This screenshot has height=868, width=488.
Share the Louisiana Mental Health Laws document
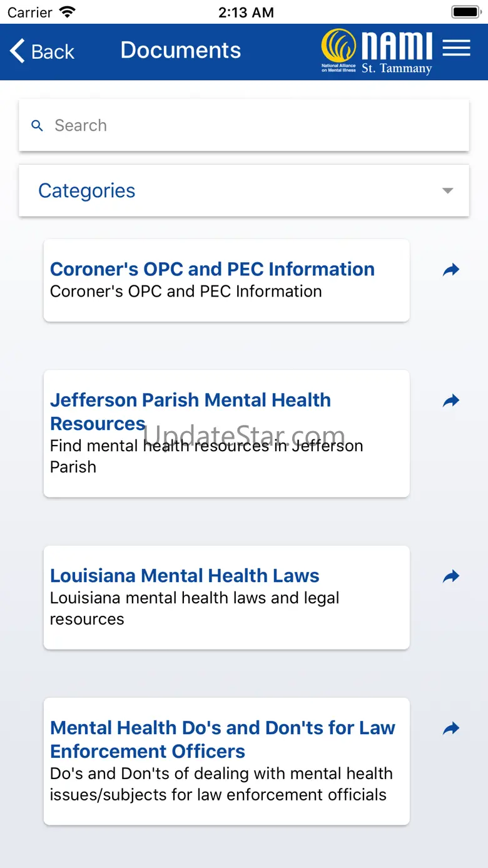(x=451, y=576)
